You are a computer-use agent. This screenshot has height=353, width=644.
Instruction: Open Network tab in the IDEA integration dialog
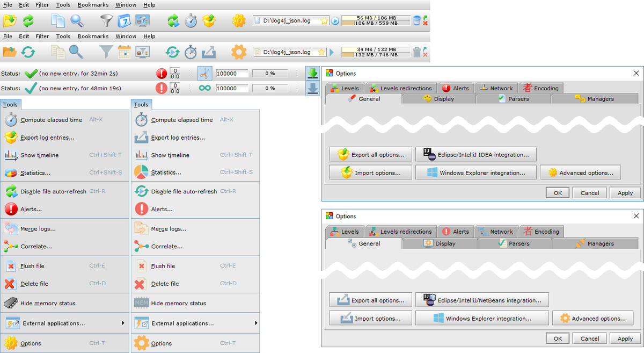[x=496, y=88]
